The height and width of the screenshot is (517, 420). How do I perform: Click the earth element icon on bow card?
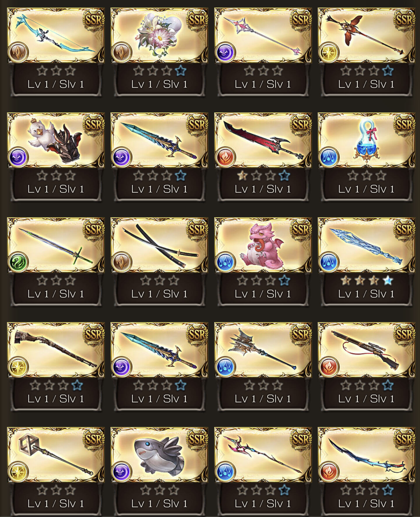[18, 52]
